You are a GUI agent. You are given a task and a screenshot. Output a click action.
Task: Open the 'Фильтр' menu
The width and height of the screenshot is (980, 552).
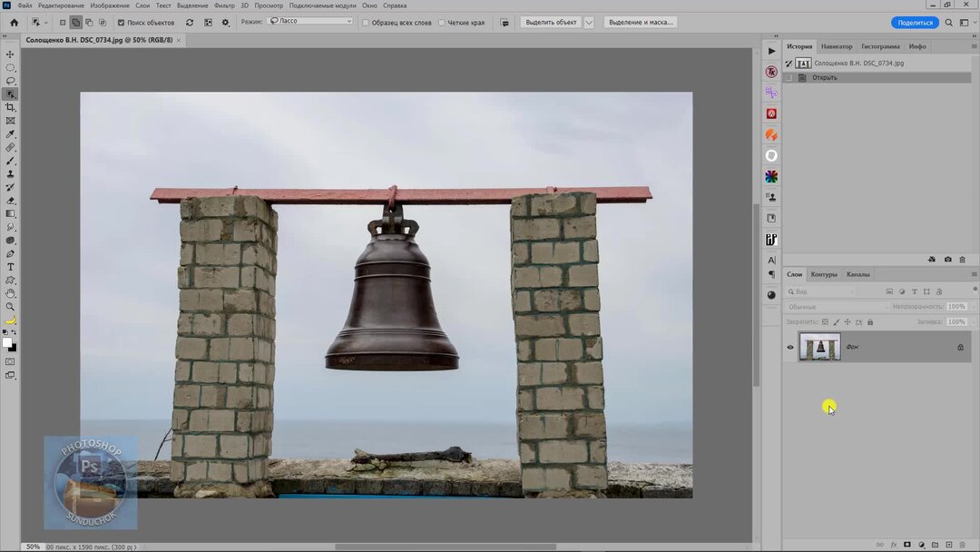click(x=224, y=5)
